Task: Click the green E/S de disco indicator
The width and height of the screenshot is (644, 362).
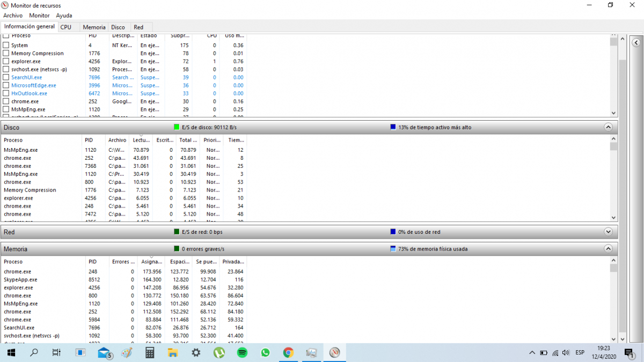Action: coord(177,127)
